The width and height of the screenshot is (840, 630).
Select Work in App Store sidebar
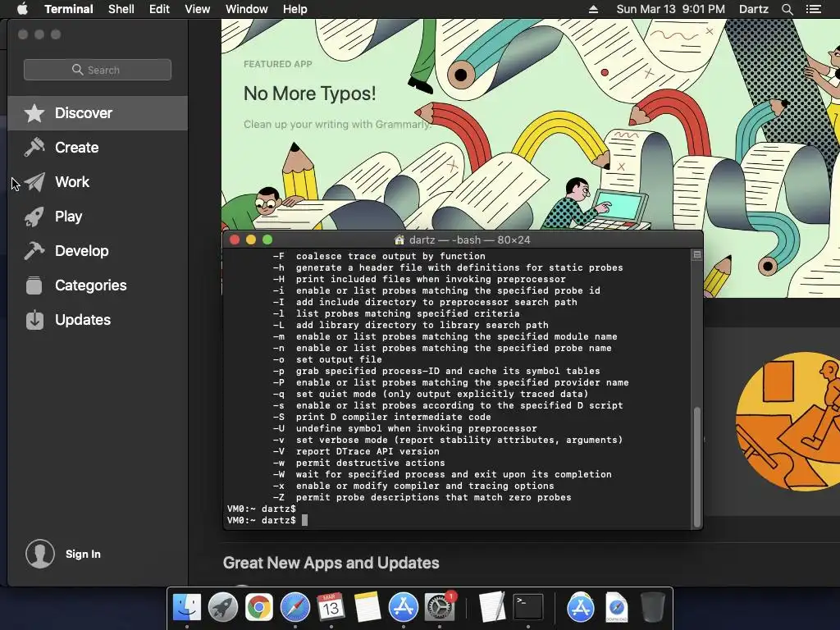click(x=98, y=181)
